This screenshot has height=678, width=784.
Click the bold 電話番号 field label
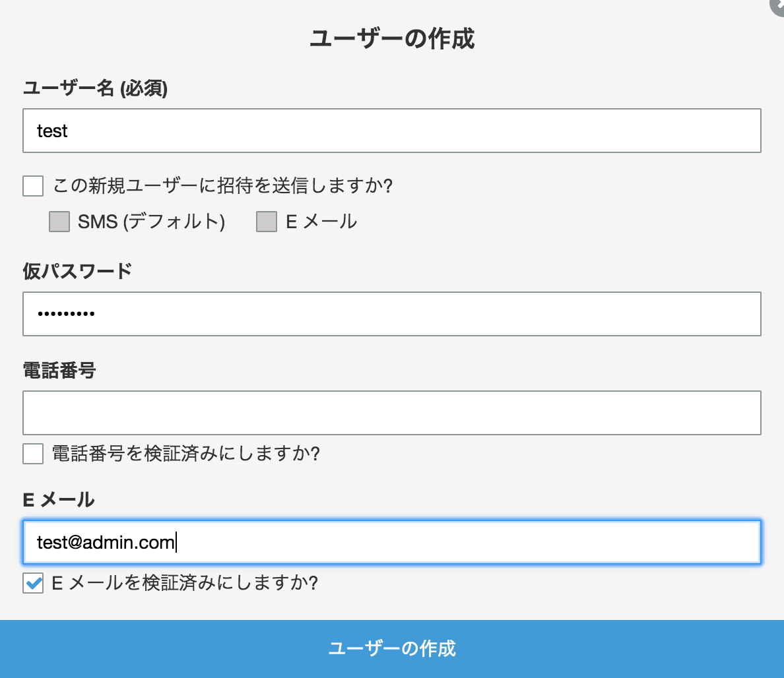(59, 370)
